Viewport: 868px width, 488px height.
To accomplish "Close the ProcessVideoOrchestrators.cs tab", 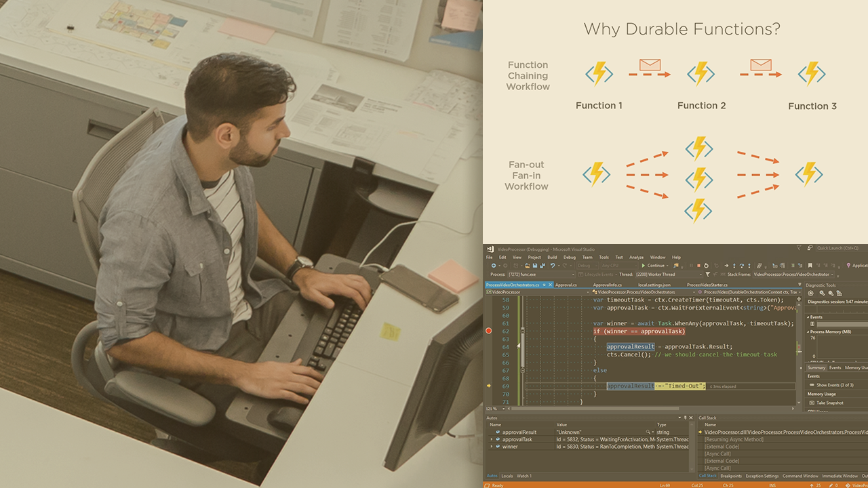I will (x=551, y=285).
